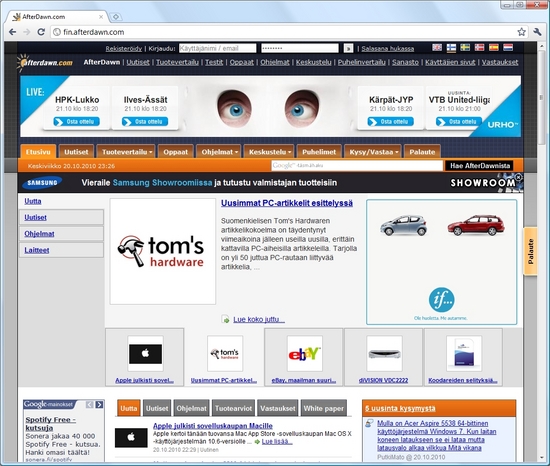Bookmark page with the star icon
550x466 pixels.
521,32
